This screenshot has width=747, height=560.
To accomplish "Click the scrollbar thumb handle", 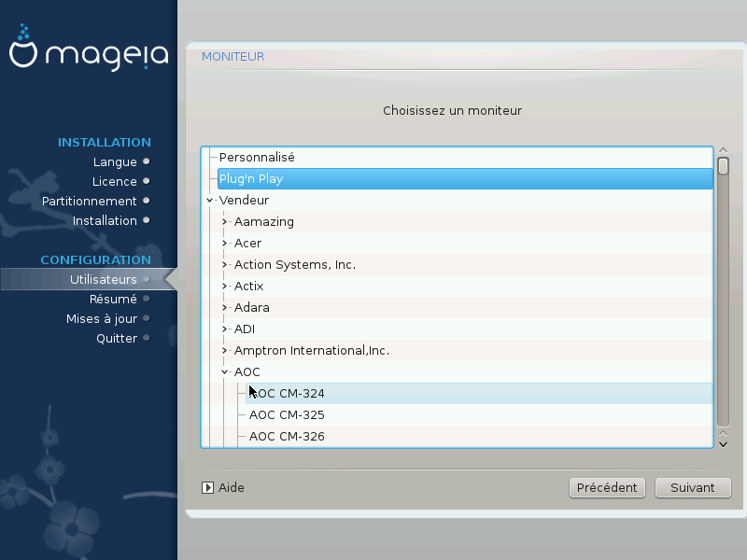I will 723,166.
